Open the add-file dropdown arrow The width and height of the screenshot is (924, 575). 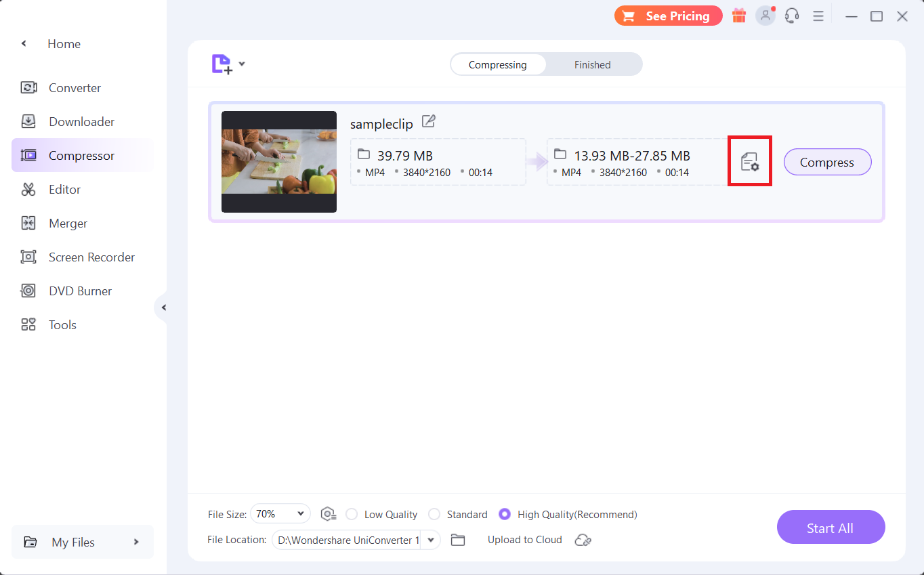click(x=242, y=64)
